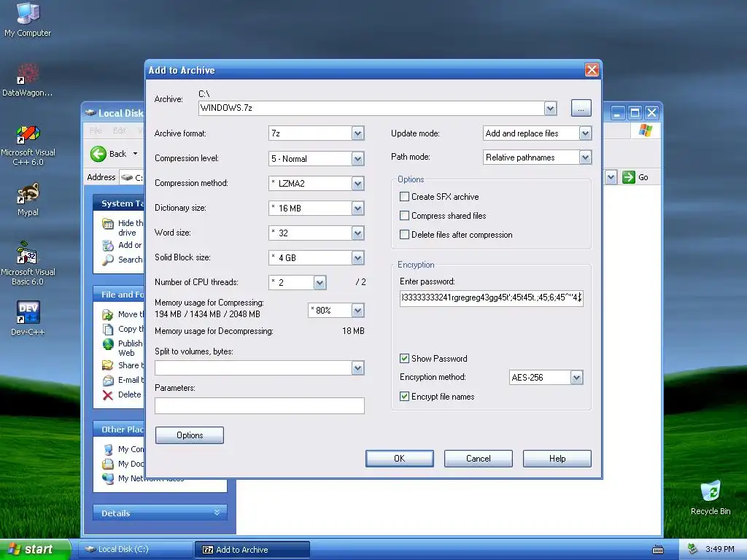
Task: Click the Hide drive contents icon in System Tasks
Action: [x=108, y=224]
